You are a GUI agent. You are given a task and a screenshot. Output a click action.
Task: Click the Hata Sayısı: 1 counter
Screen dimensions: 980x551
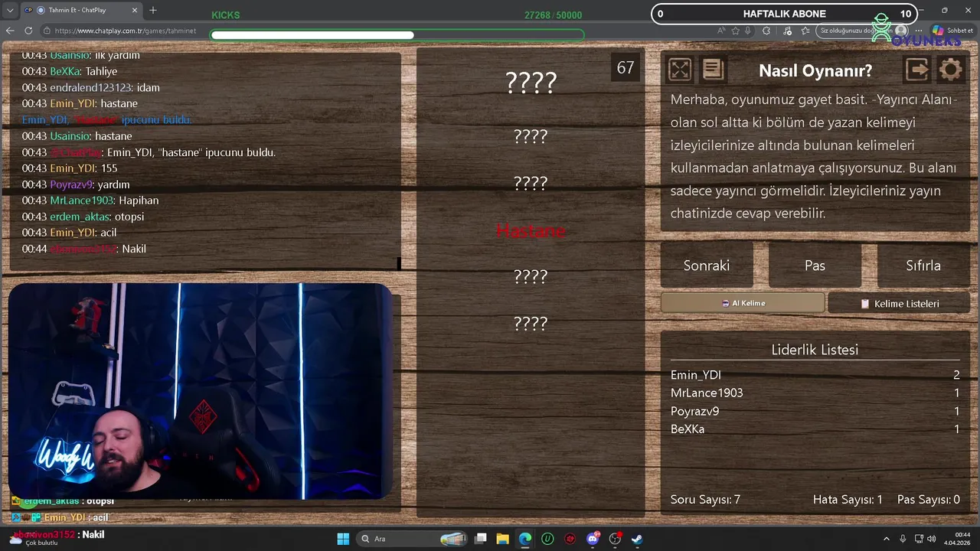click(848, 500)
